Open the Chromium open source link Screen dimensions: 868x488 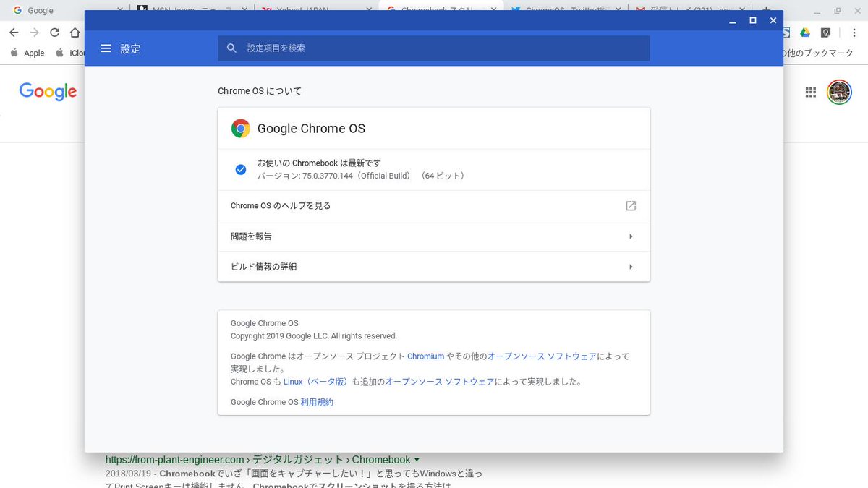(x=425, y=356)
